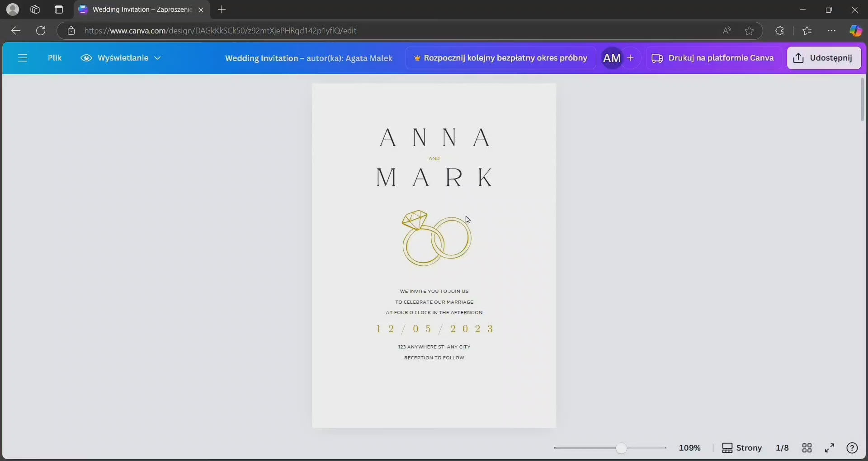Select the wedding rings graphic

tap(436, 238)
